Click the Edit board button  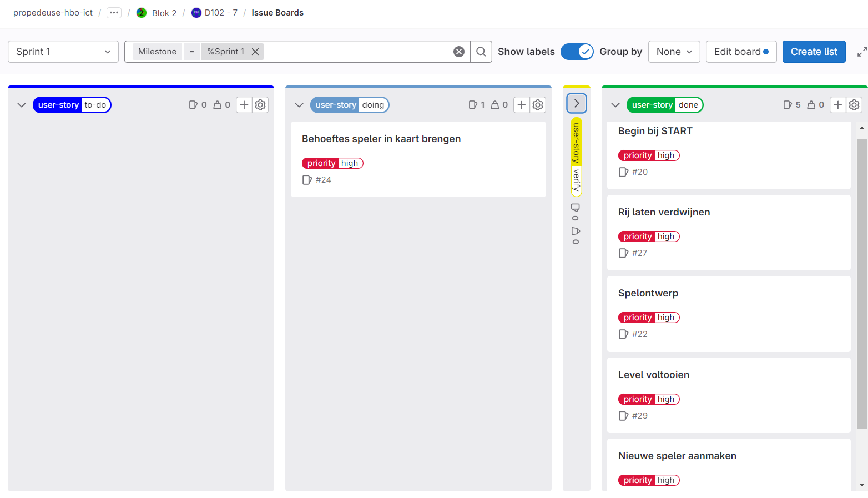(741, 52)
